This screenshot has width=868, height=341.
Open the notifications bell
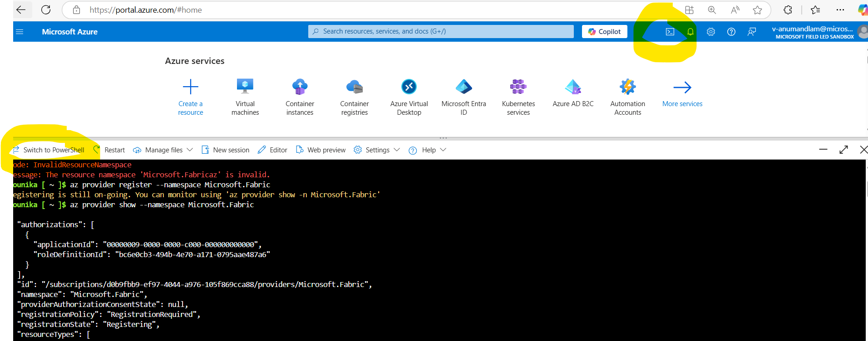(690, 32)
